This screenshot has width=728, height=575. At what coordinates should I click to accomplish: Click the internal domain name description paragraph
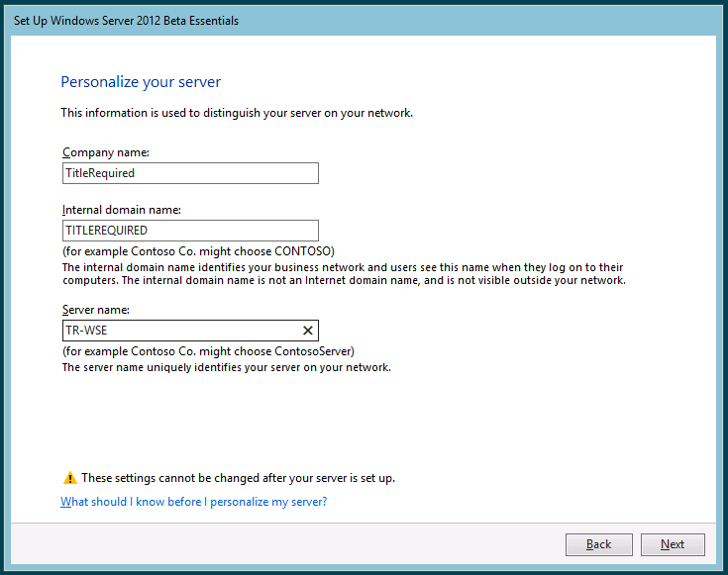coord(343,274)
